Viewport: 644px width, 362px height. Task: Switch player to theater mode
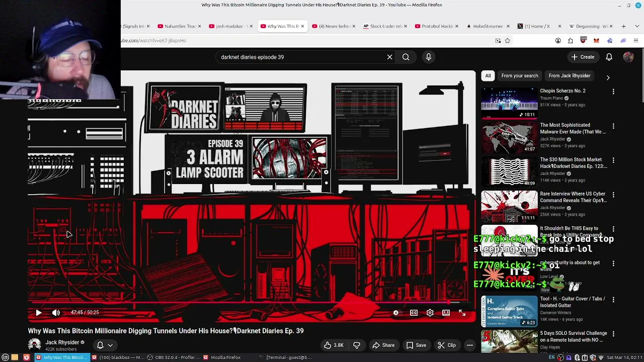[x=446, y=313]
